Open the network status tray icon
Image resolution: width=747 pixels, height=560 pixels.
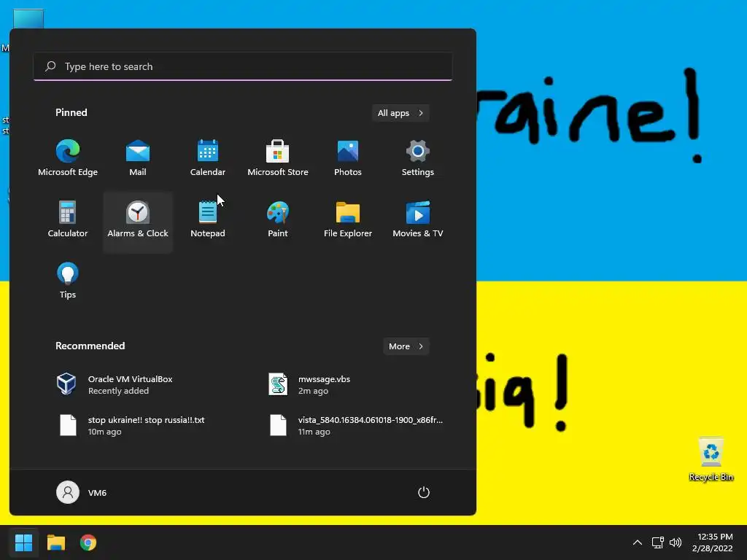658,542
